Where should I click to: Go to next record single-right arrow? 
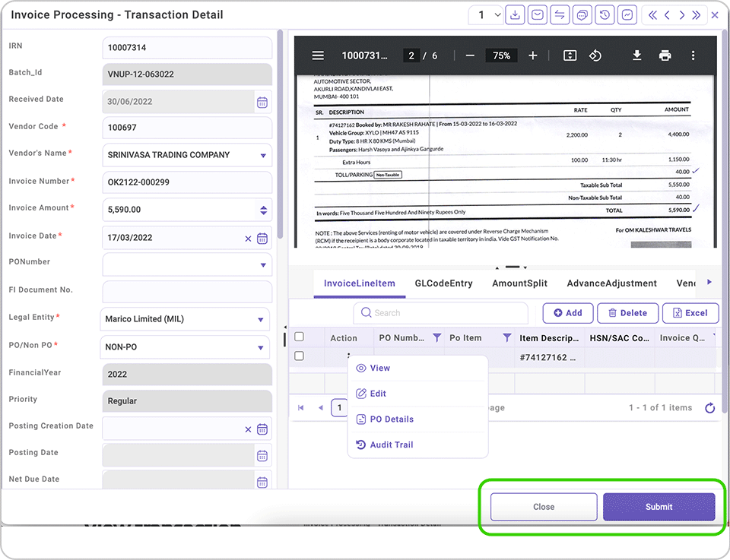pos(682,15)
